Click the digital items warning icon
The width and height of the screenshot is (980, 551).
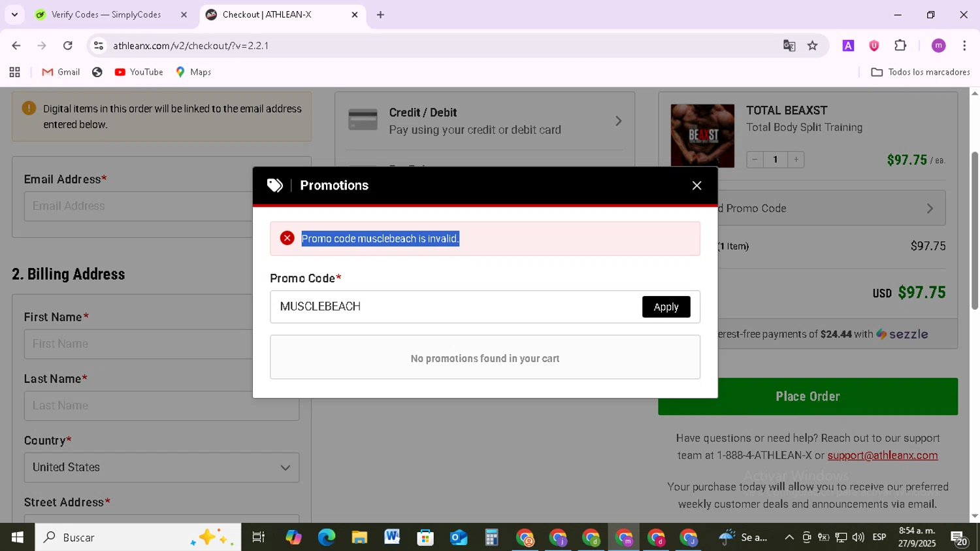pyautogui.click(x=29, y=109)
